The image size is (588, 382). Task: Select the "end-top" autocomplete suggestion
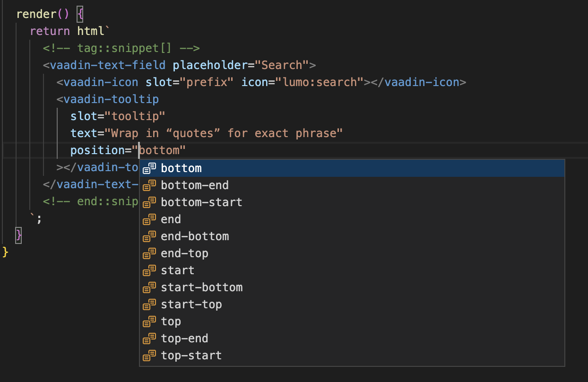pos(184,253)
